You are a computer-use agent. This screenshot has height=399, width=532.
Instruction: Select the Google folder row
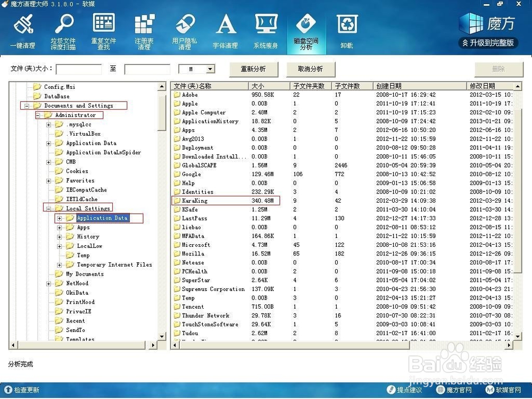coord(342,174)
